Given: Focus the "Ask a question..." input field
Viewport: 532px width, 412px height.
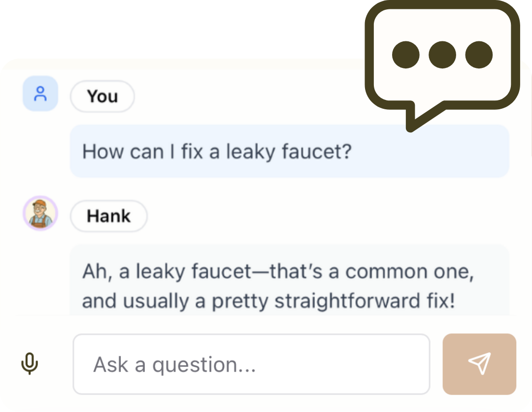Looking at the screenshot, I should [251, 364].
